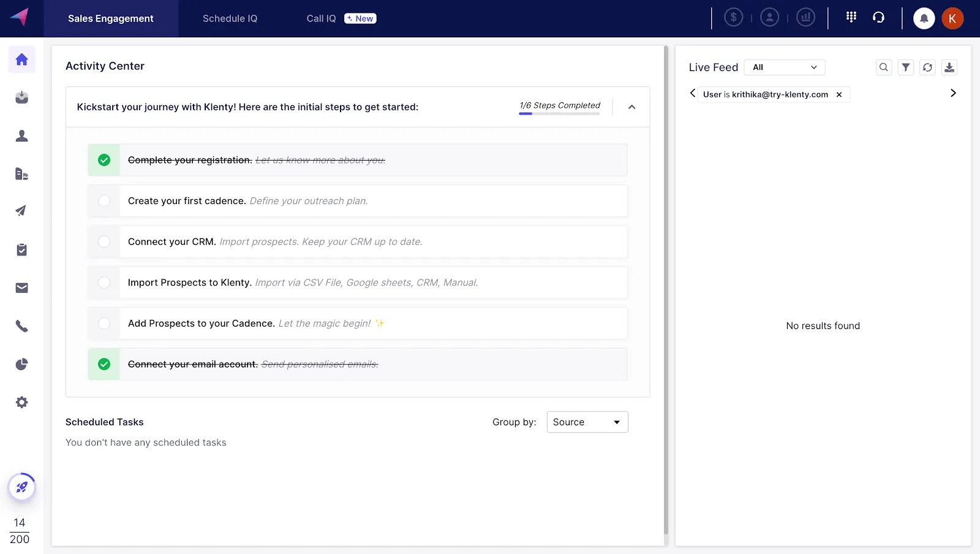Check the Connect your CRM circle
The height and width of the screenshot is (554, 980).
click(x=104, y=241)
